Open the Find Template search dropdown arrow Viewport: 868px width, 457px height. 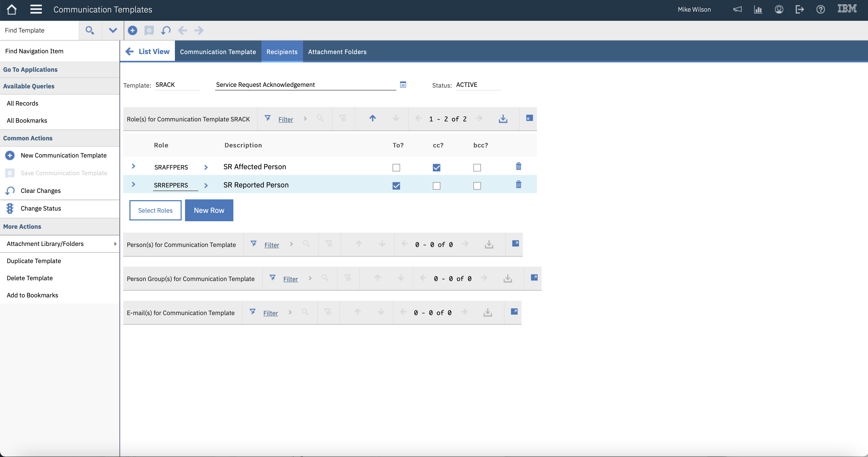coord(113,30)
